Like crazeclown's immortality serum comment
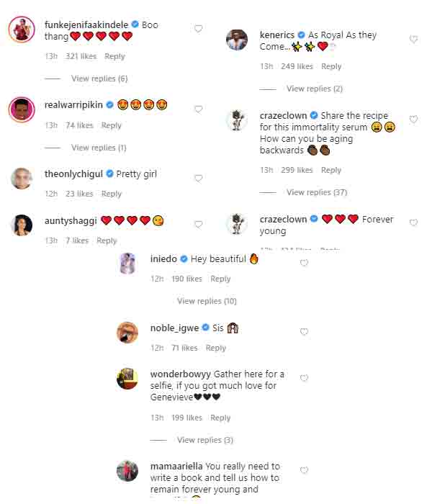Image resolution: width=432 pixels, height=504 pixels. click(413, 120)
